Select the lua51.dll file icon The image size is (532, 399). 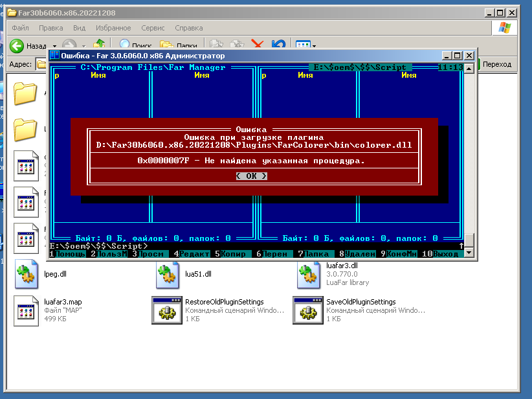[x=167, y=274]
